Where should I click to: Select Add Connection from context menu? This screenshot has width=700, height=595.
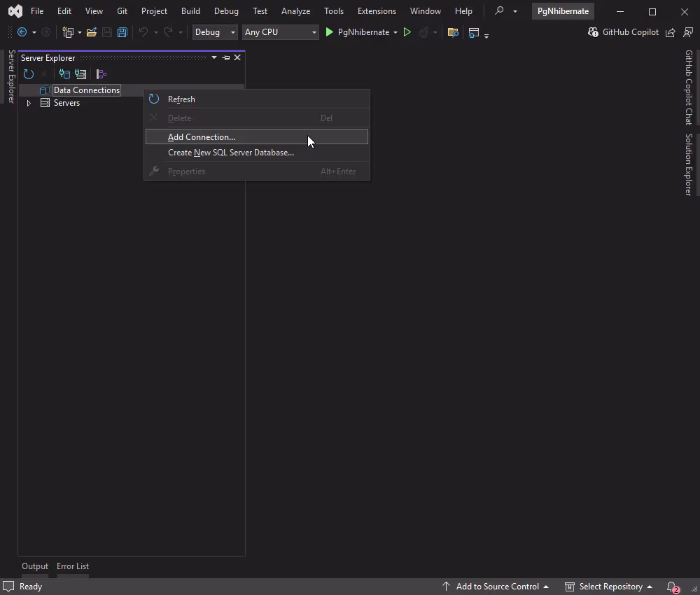click(x=202, y=137)
